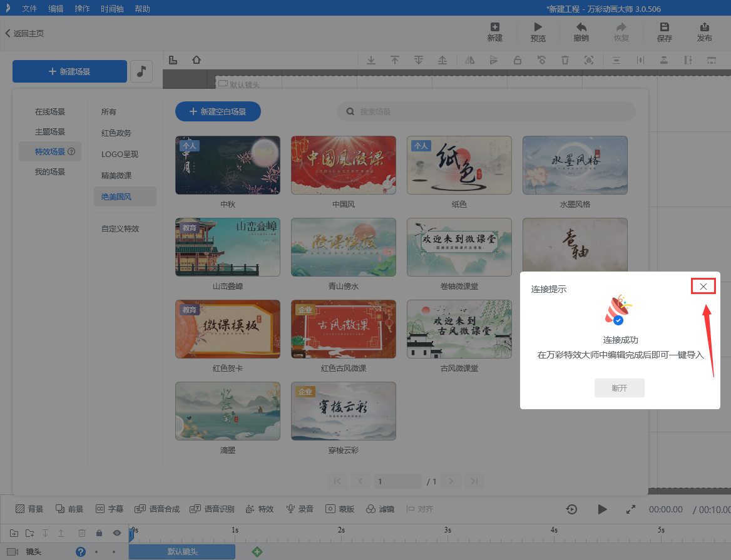Choose the 中秋 scene thumbnail
Viewport: 731px width, 560px height.
click(x=228, y=165)
